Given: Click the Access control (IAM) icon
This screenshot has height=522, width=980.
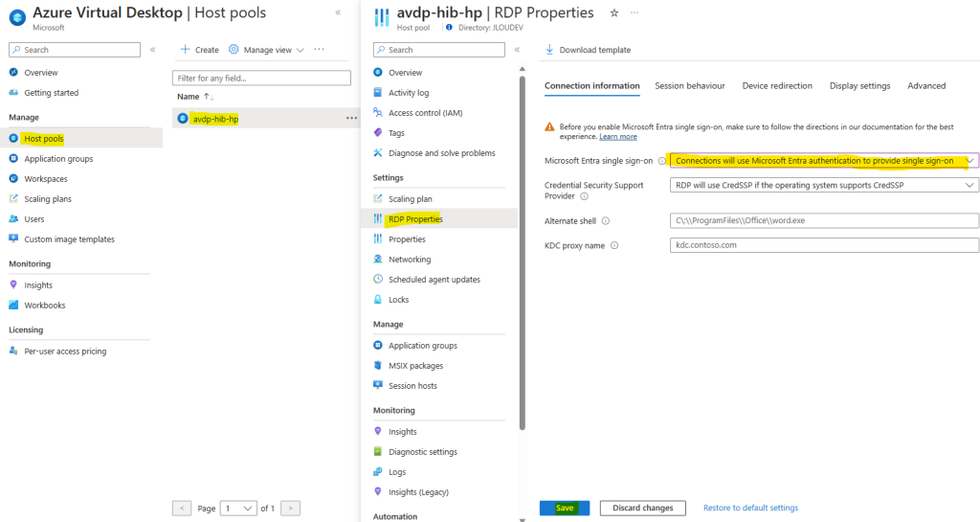Looking at the screenshot, I should 377,112.
